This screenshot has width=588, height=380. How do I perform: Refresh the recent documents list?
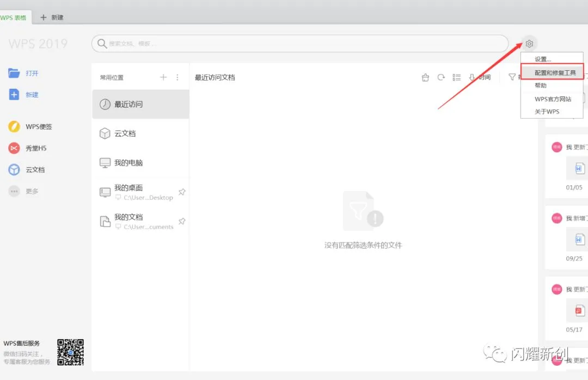(441, 77)
